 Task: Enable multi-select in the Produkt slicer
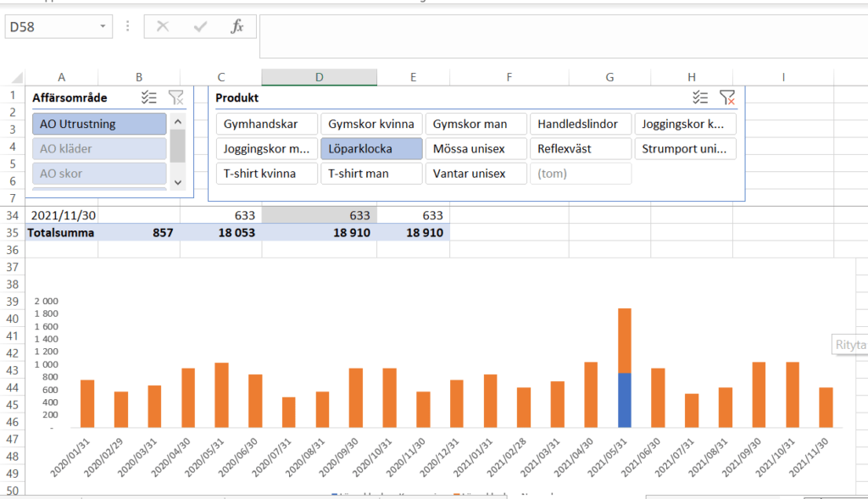tap(700, 97)
